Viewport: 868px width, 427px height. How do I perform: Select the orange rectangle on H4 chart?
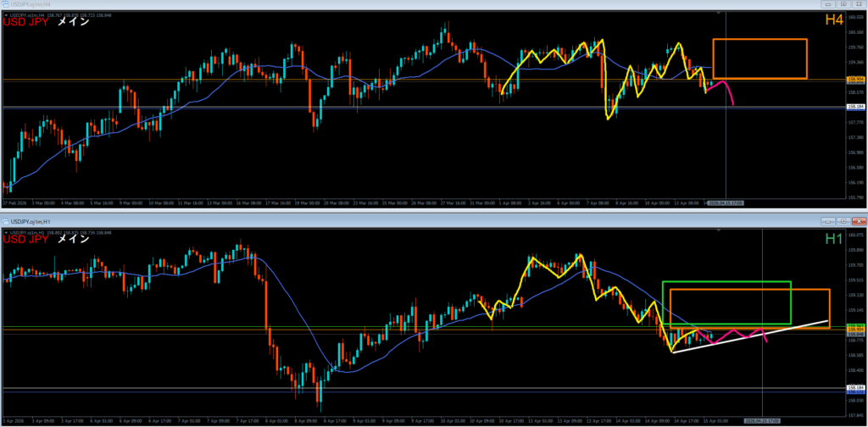(x=759, y=40)
